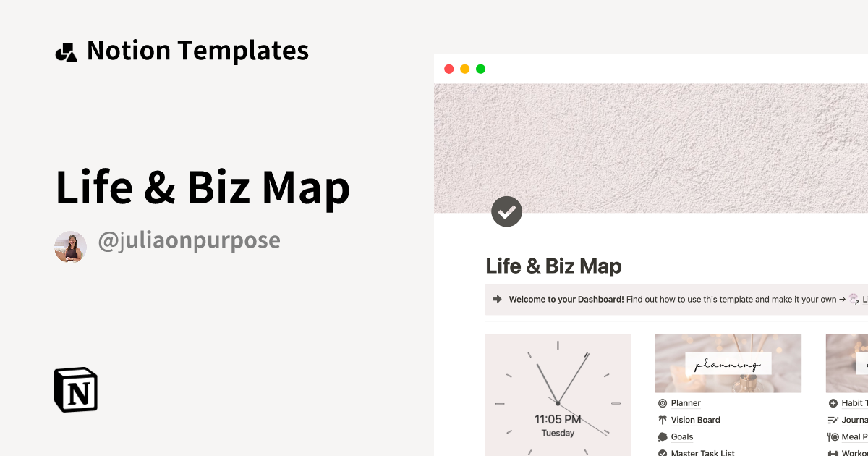Click the arrow icon in the welcome callout
This screenshot has height=456, width=868.
pos(495,299)
